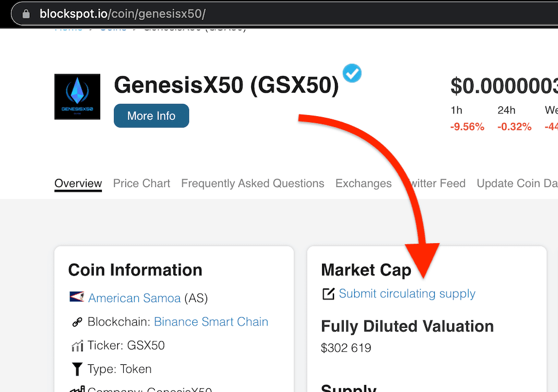Image resolution: width=558 pixels, height=392 pixels.
Task: Go to the Exchanges tab
Action: click(363, 183)
